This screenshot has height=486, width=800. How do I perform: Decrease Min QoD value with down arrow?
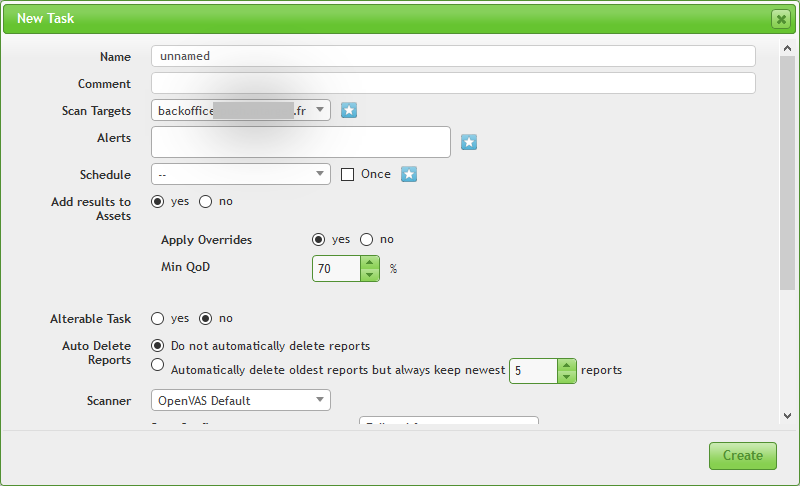369,275
